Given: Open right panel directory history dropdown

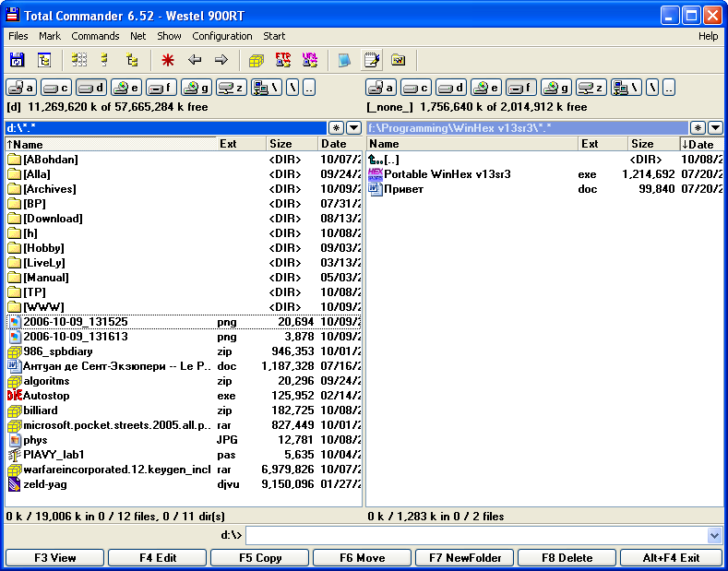Looking at the screenshot, I should (714, 127).
